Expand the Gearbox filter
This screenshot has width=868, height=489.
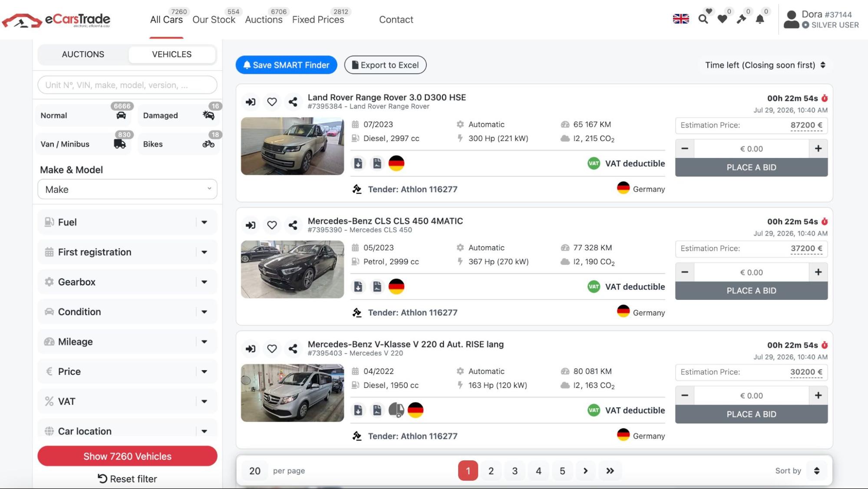point(127,282)
